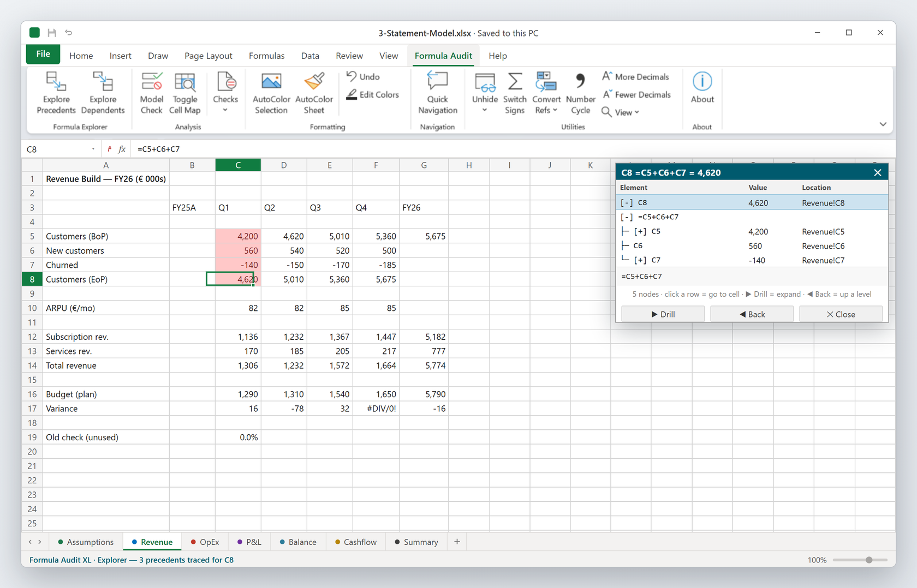The image size is (917, 588).
Task: Open Edit Colors option
Action: tap(373, 95)
